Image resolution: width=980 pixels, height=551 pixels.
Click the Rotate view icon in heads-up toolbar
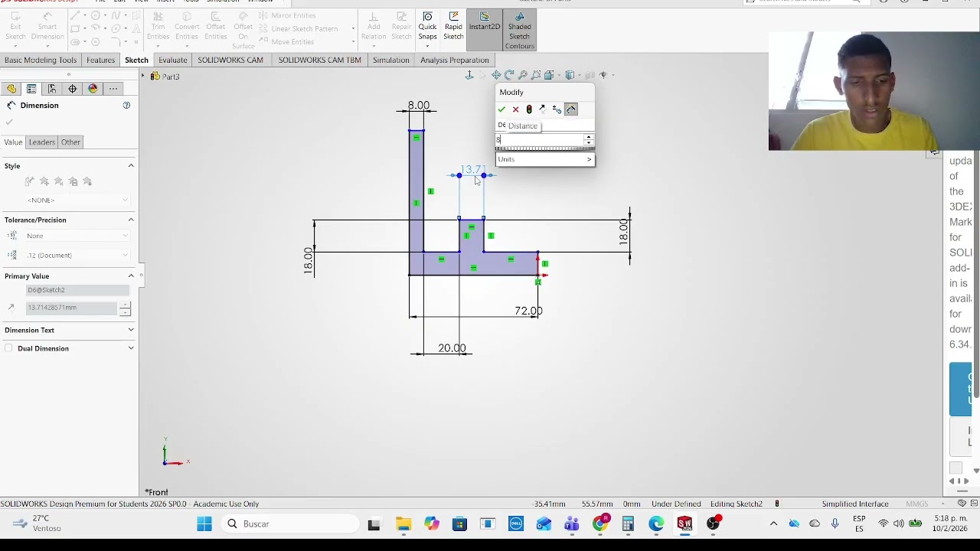(509, 75)
